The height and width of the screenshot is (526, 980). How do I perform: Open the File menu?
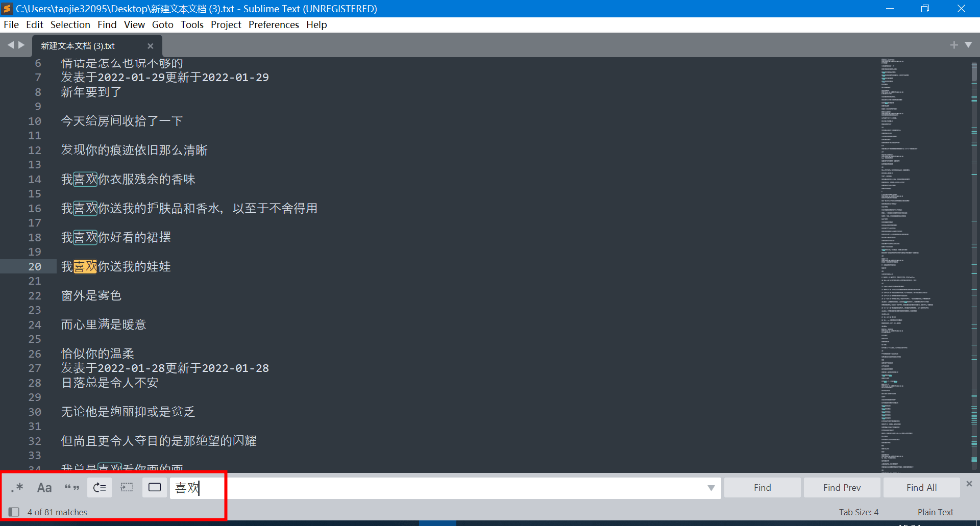click(11, 24)
